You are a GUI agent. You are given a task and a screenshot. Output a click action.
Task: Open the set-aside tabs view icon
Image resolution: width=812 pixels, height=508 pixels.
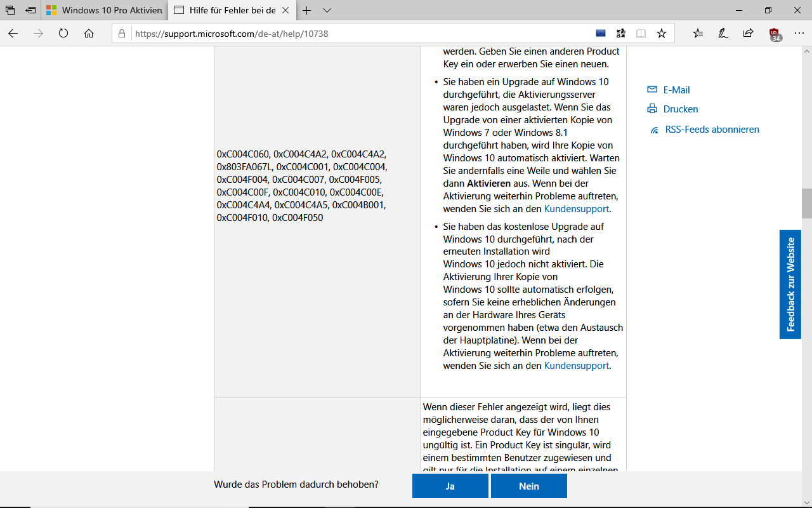coord(10,10)
